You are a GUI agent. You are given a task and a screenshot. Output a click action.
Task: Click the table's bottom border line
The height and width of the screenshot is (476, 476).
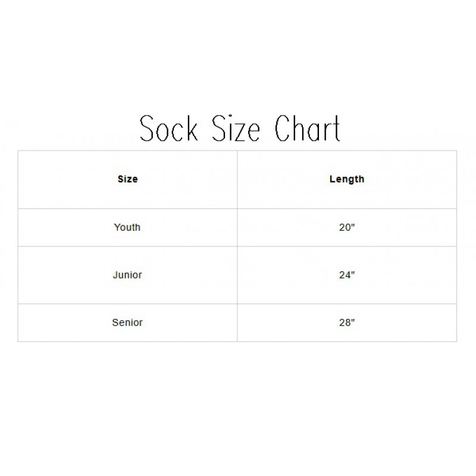237,342
